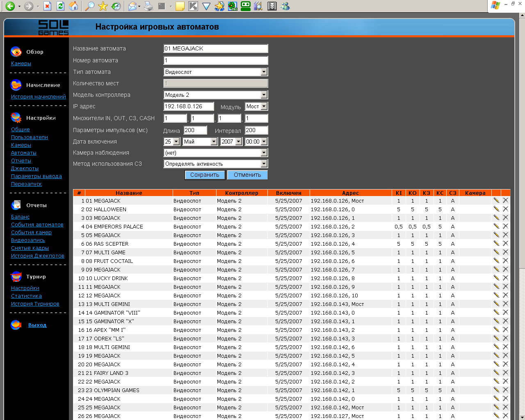This screenshot has width=525, height=420.
Task: Click the Отменить button
Action: coord(247,175)
